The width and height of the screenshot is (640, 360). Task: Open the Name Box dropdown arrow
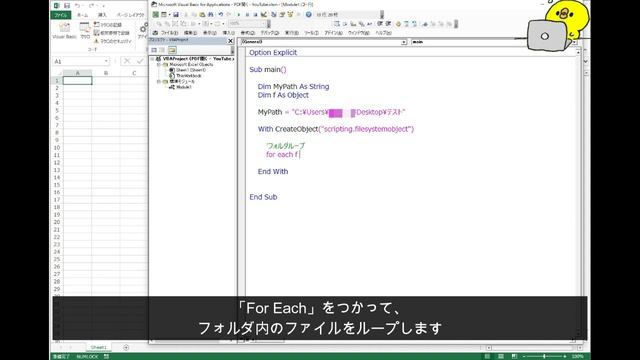[x=106, y=61]
